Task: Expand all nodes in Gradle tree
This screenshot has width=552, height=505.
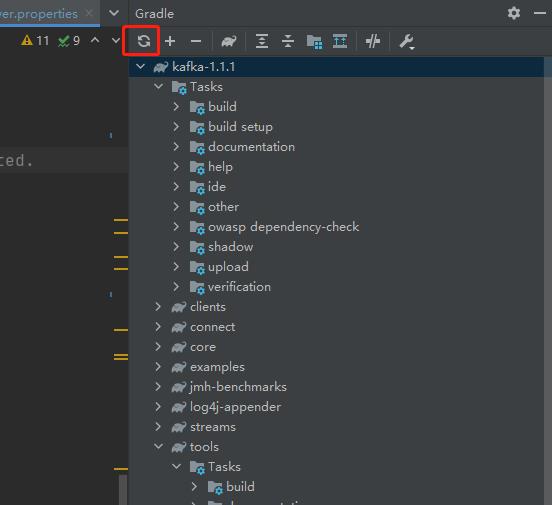Action: point(262,41)
